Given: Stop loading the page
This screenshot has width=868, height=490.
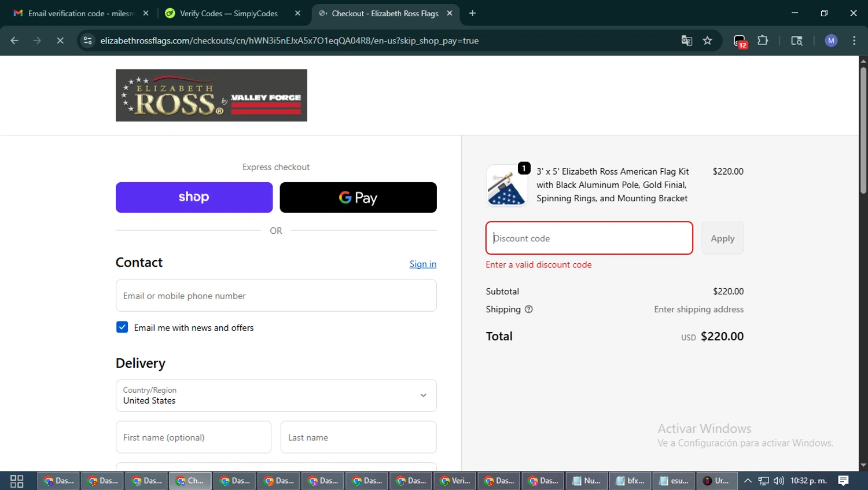Looking at the screenshot, I should [60, 40].
